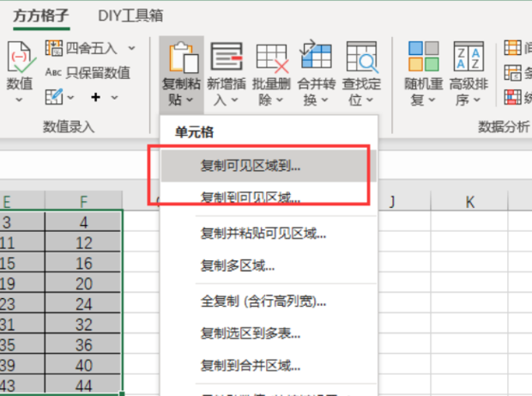Expand the 四舍五入 dropdown arrow
Image resolution: width=532 pixels, height=396 pixels.
tap(131, 48)
